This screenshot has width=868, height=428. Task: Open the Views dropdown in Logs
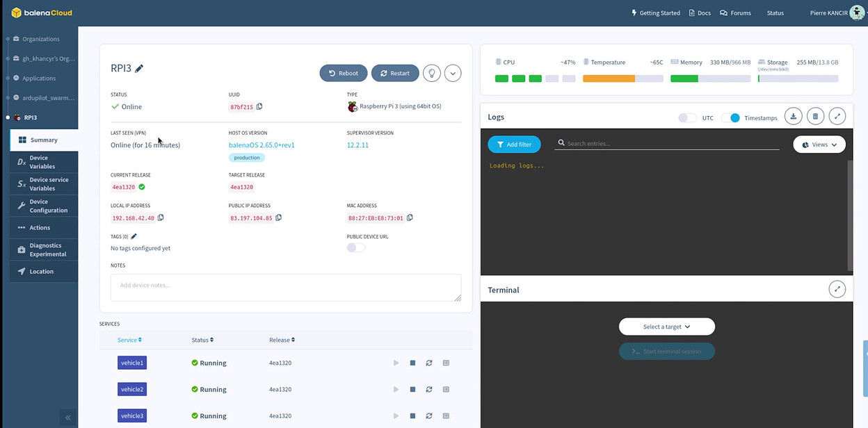coord(819,145)
